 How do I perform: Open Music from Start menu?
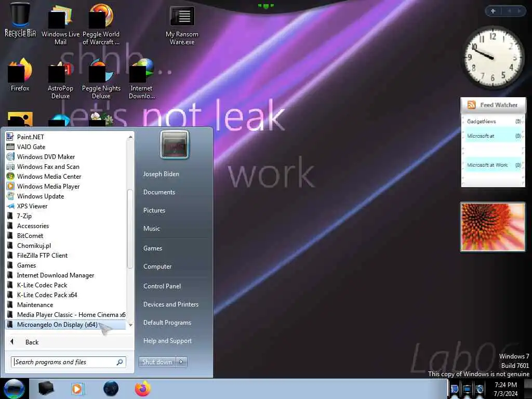(152, 229)
